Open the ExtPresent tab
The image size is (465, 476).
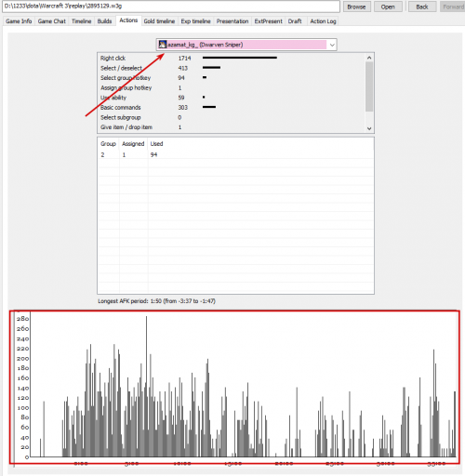[269, 21]
